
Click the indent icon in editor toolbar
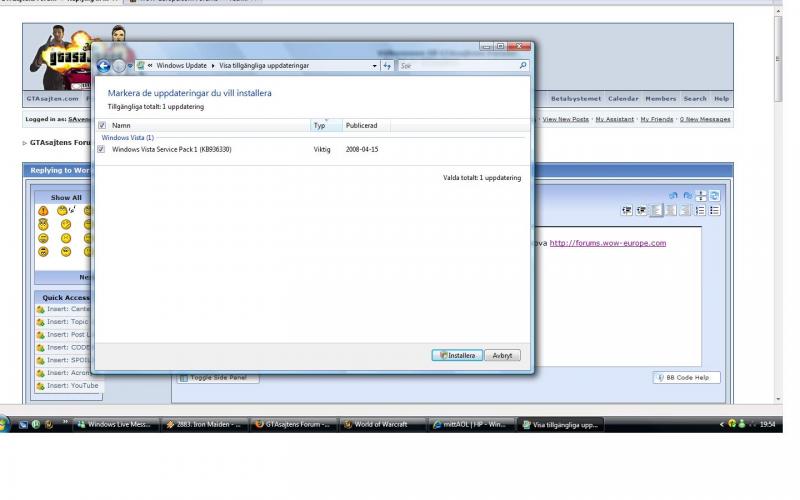coord(641,211)
